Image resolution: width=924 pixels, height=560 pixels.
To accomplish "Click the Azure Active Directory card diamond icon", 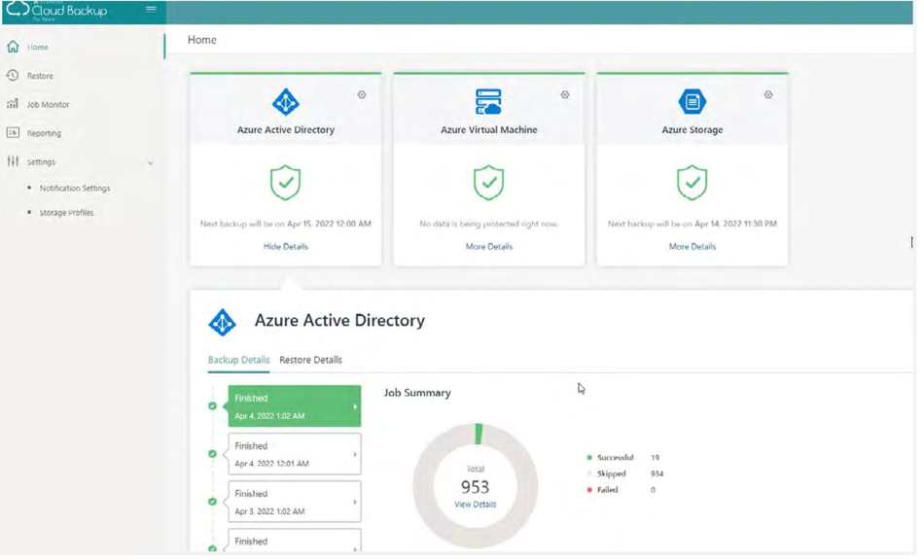I will [x=287, y=102].
